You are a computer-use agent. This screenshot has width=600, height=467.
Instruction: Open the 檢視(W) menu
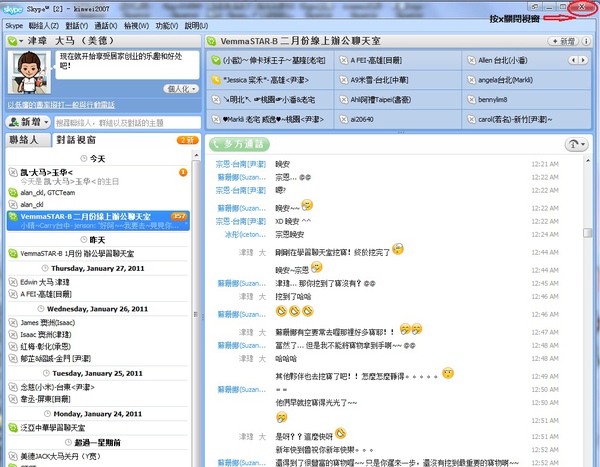coord(136,26)
